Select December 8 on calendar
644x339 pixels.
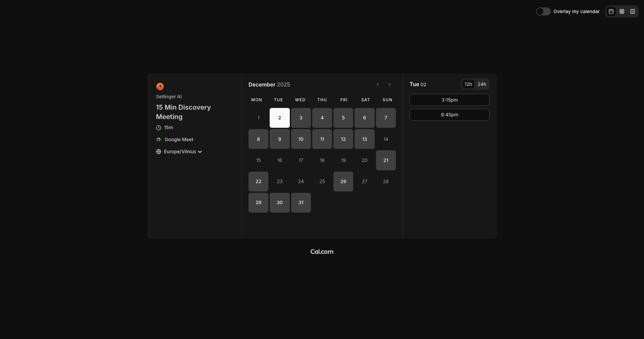click(258, 139)
